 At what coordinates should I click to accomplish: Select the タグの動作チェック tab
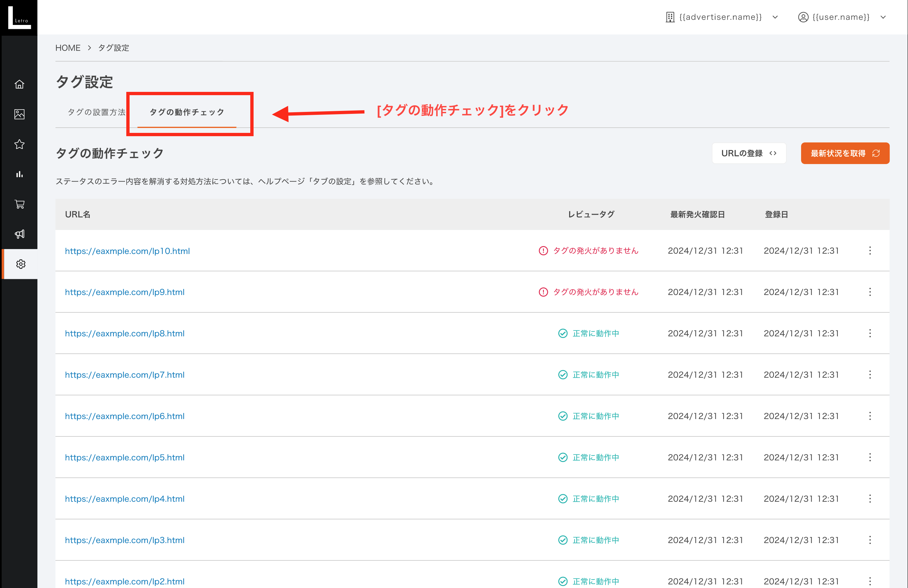187,112
